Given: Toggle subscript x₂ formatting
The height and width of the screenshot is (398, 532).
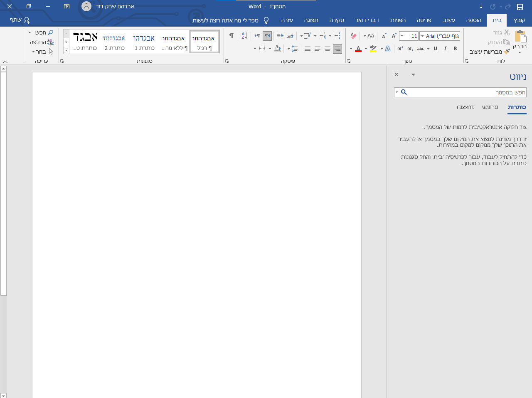Looking at the screenshot, I should [x=411, y=49].
